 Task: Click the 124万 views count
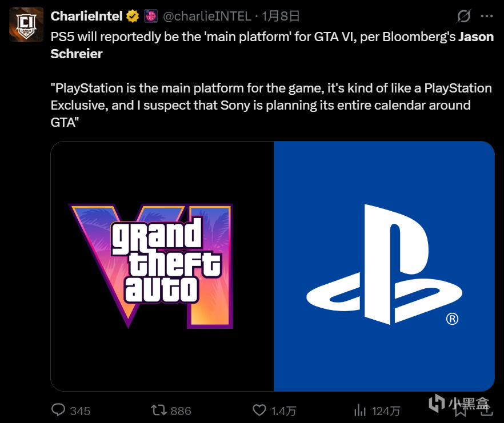(x=385, y=410)
